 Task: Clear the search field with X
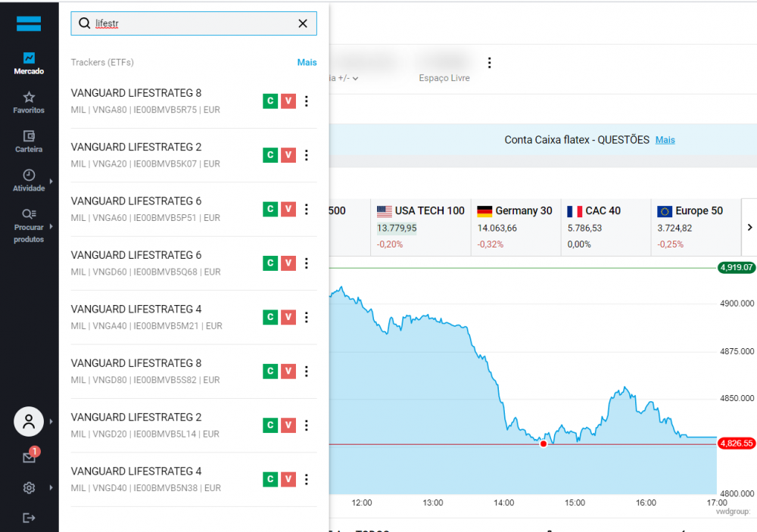click(303, 23)
